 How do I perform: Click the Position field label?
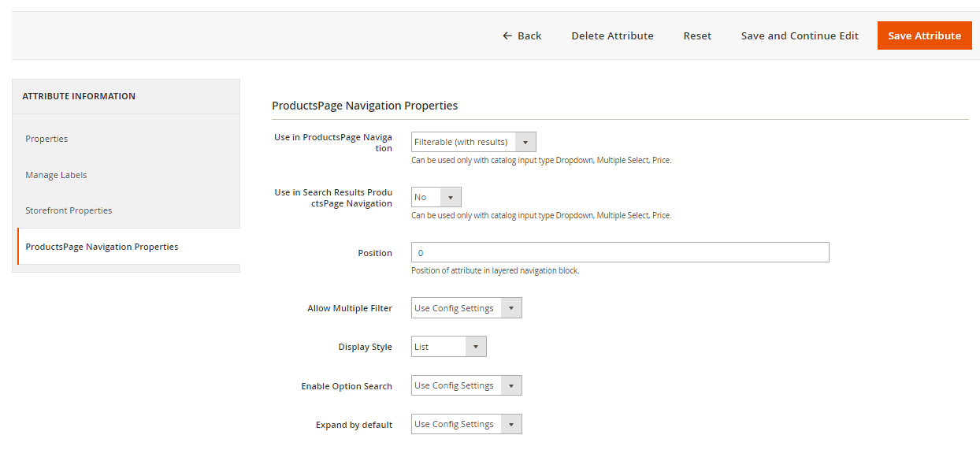tap(374, 253)
